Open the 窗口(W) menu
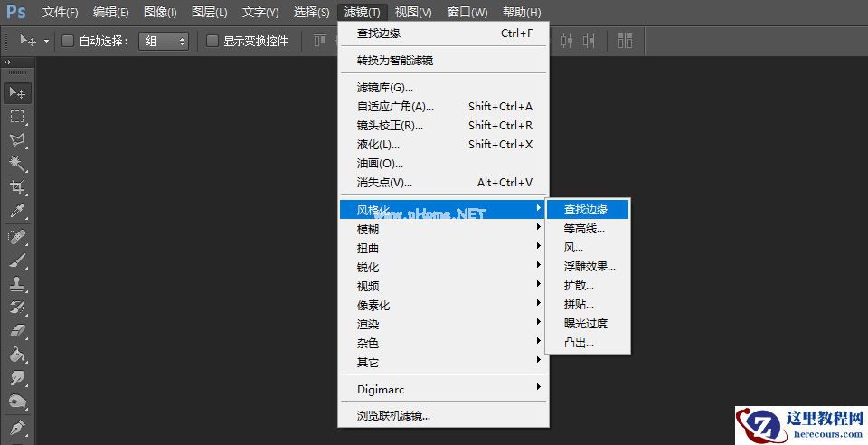 467,12
